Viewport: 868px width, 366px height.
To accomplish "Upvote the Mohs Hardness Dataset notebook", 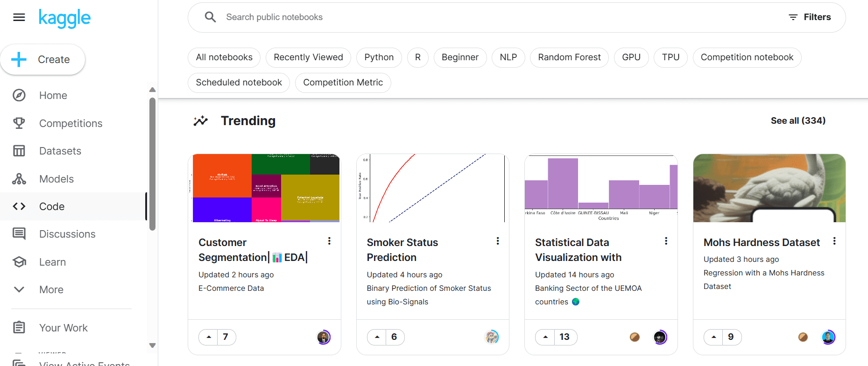I will (x=713, y=337).
